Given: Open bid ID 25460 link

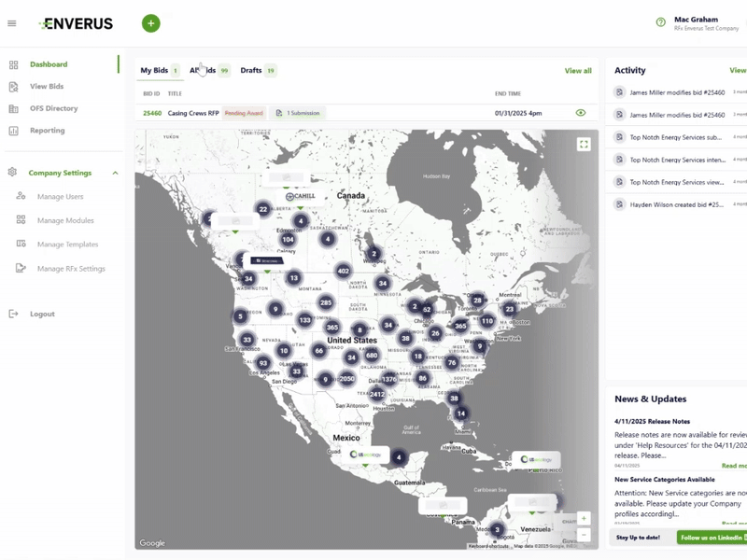Looking at the screenshot, I should 151,113.
